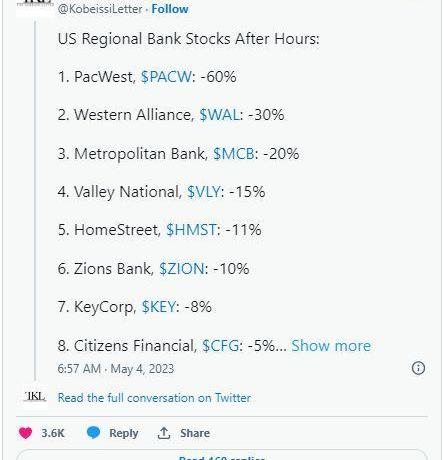Expand tweet text with Show more
444x460 pixels.
[331, 346]
